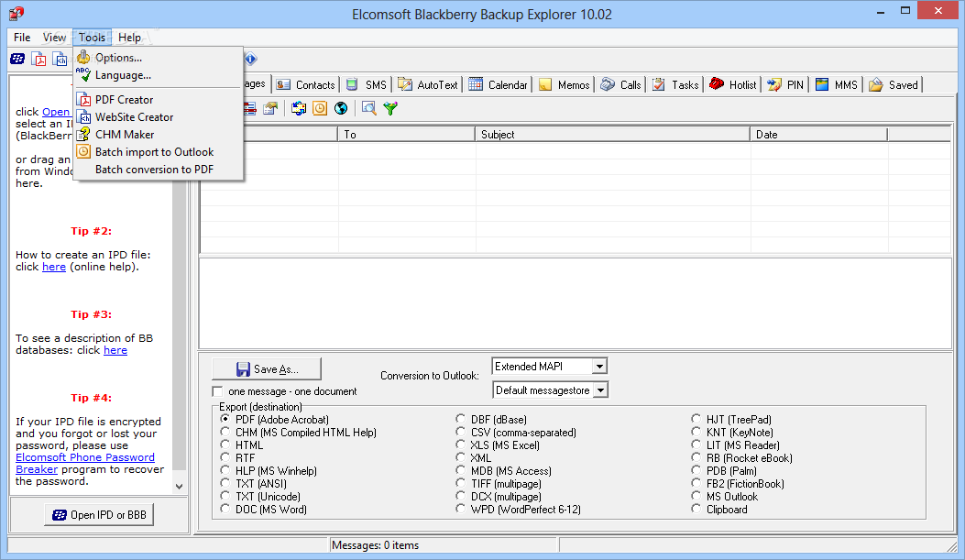Switch to the Tasks tab

pyautogui.click(x=675, y=85)
